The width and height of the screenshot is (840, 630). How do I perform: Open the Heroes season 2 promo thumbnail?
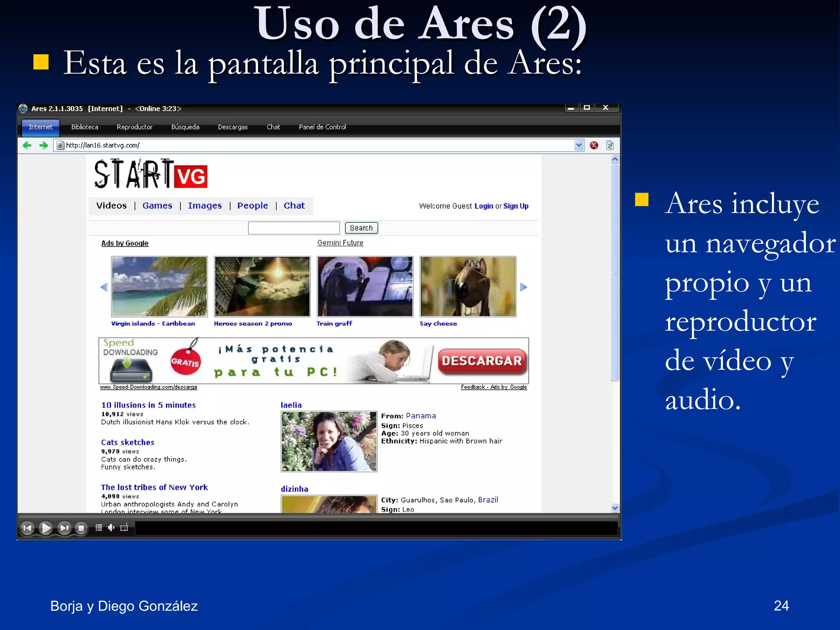point(262,286)
